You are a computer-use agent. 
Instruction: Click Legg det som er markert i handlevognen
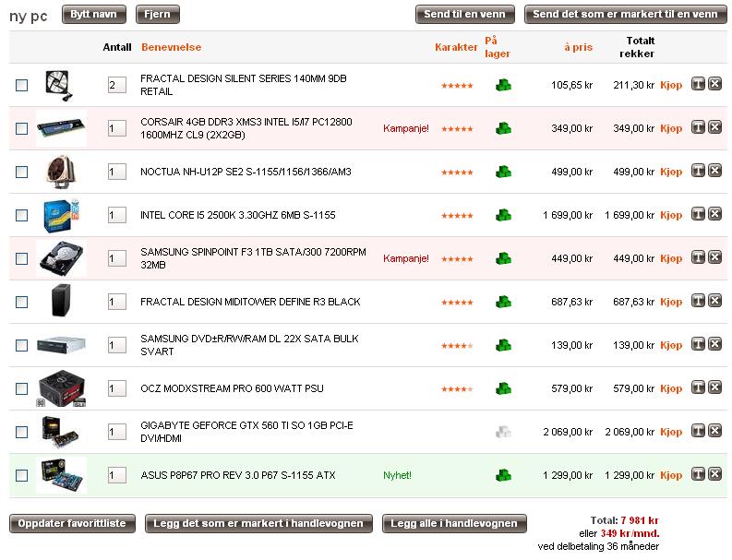[258, 524]
